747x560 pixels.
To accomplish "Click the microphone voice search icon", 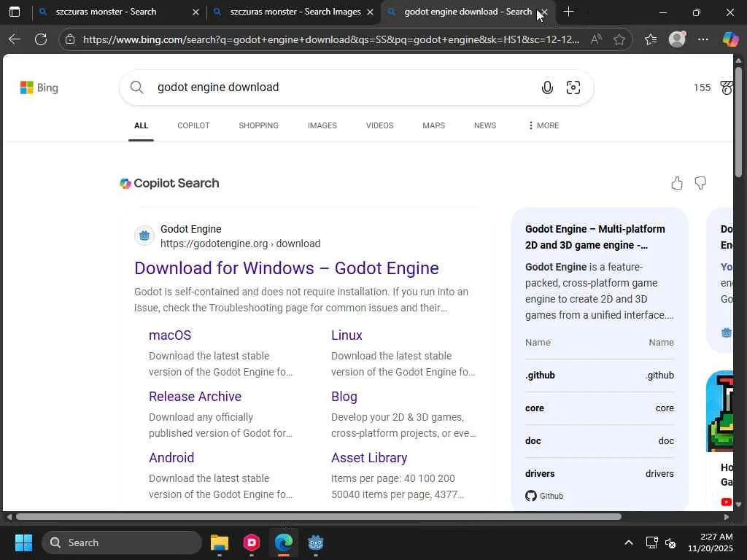I will tap(547, 88).
